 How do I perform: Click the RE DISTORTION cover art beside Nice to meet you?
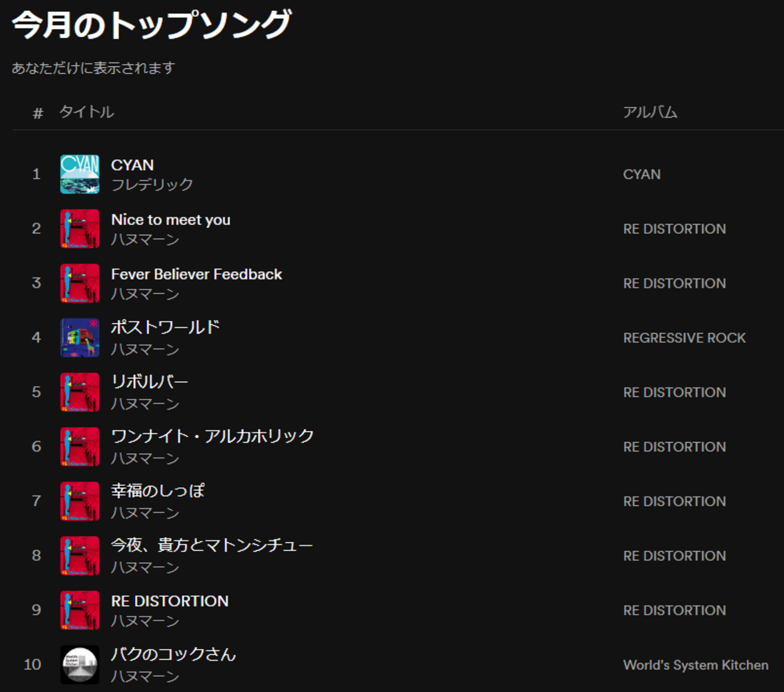(79, 228)
